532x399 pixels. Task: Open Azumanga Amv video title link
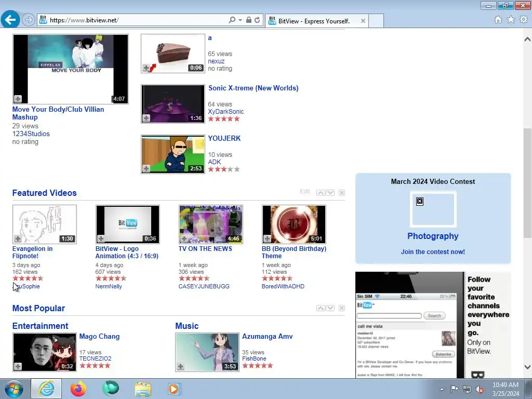click(268, 337)
